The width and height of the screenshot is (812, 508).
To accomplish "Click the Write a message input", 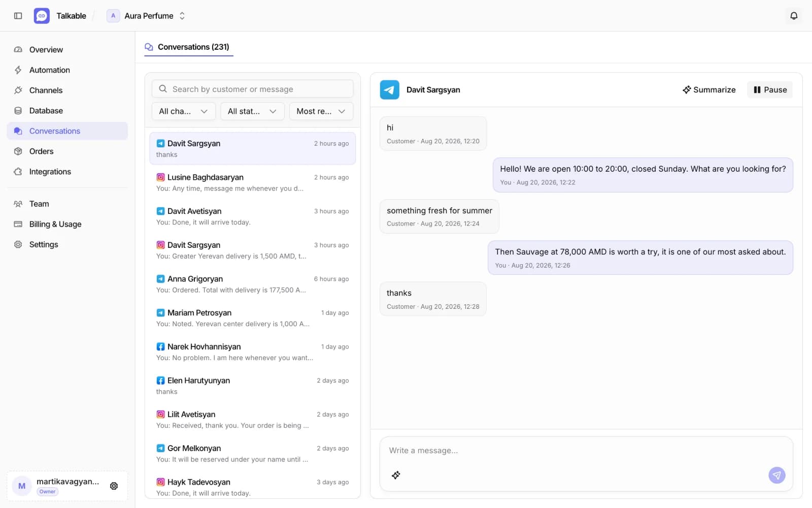I will pyautogui.click(x=586, y=451).
